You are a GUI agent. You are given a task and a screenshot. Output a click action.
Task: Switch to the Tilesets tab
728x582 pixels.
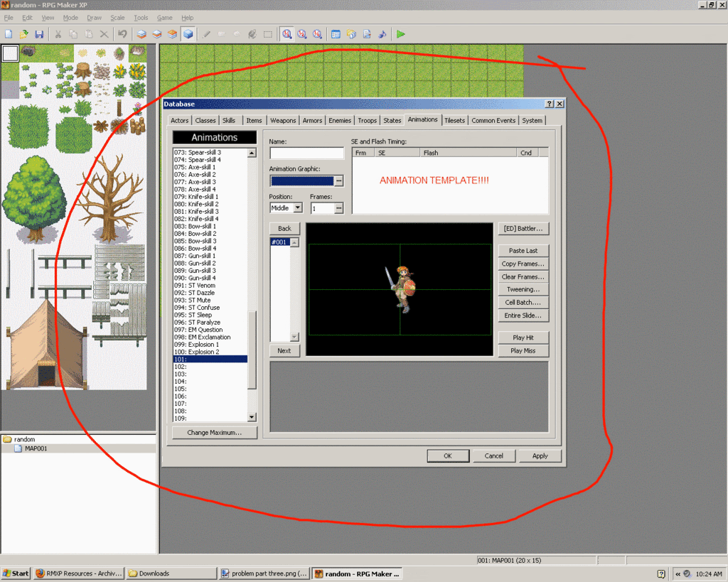pyautogui.click(x=454, y=120)
